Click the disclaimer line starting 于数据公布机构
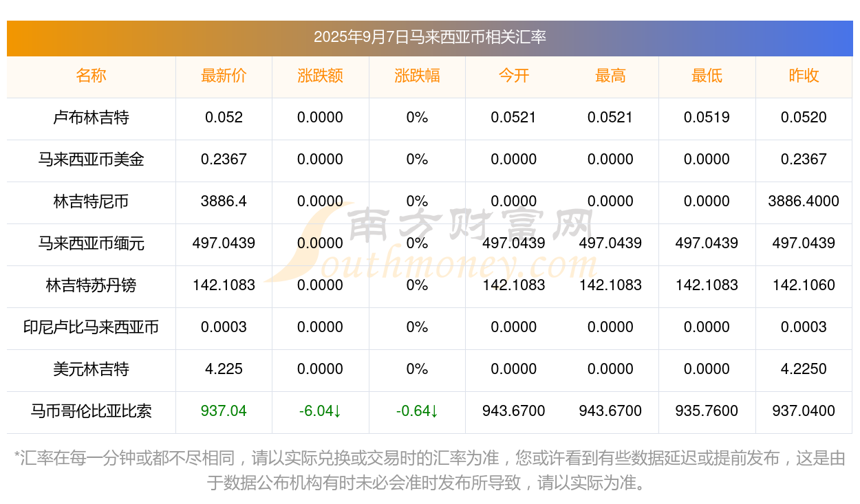 427,483
